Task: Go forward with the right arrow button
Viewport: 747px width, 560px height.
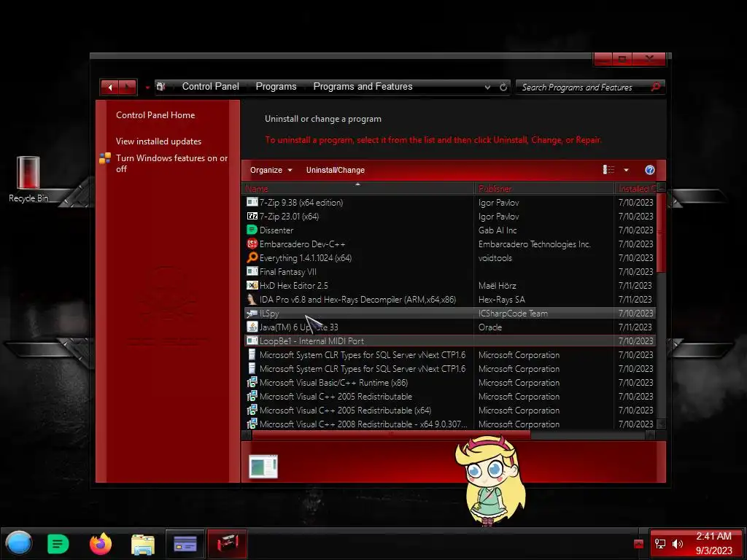Action: 128,87
